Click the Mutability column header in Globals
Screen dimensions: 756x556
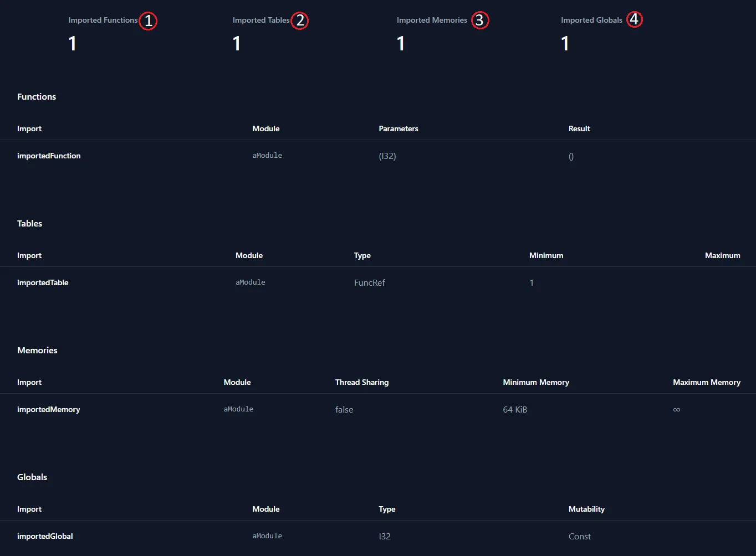pyautogui.click(x=586, y=509)
